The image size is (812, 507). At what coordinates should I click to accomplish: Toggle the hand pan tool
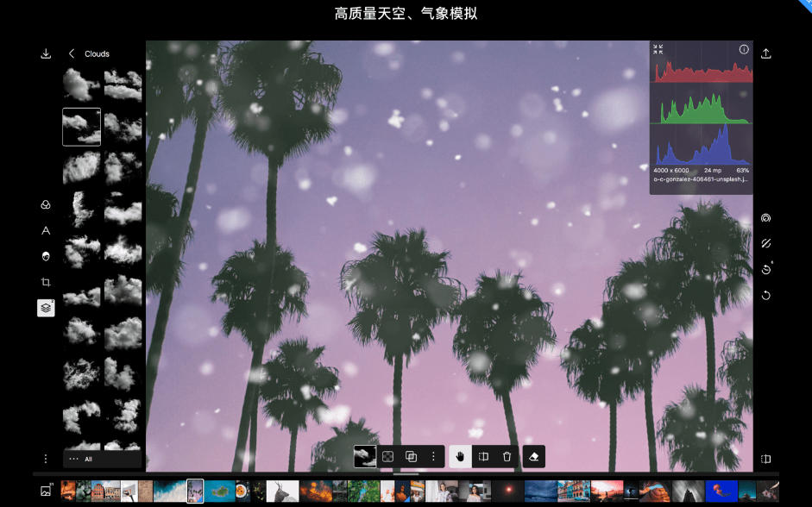point(460,457)
